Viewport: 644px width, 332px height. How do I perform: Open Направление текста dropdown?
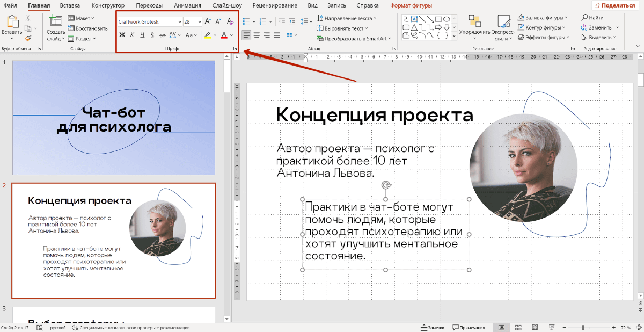point(347,18)
